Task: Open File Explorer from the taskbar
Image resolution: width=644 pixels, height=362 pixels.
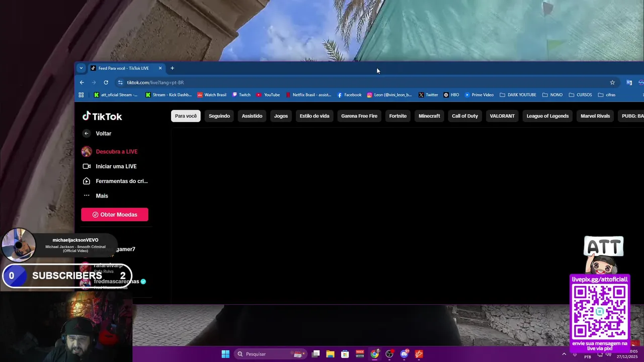Action: [x=331, y=354]
